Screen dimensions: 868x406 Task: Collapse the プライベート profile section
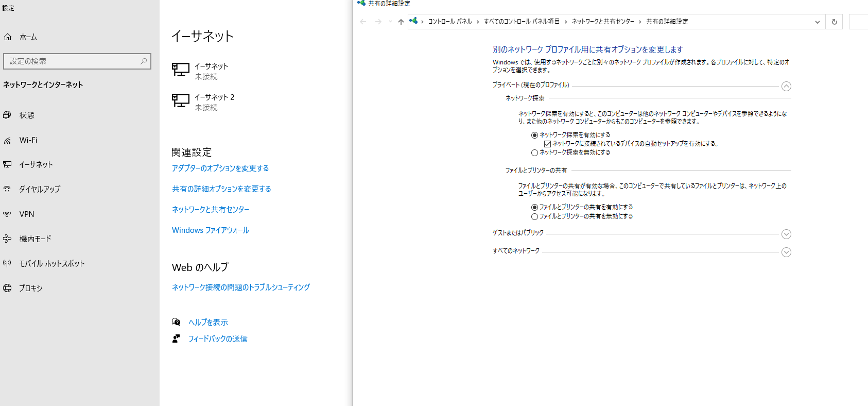click(x=786, y=87)
